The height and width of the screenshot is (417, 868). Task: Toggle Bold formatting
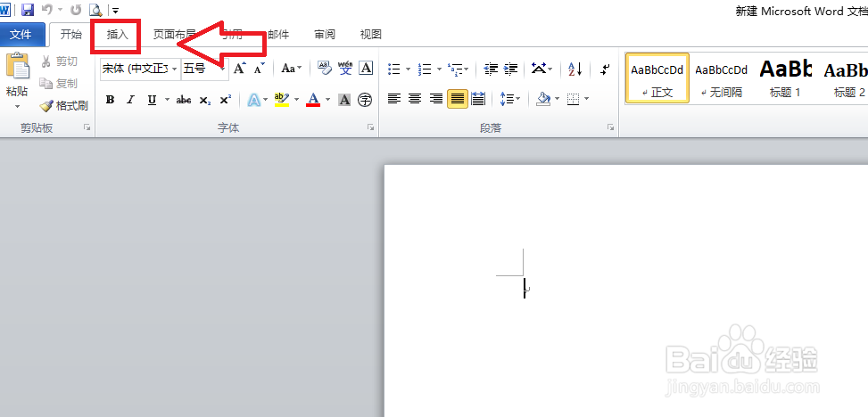(x=110, y=100)
